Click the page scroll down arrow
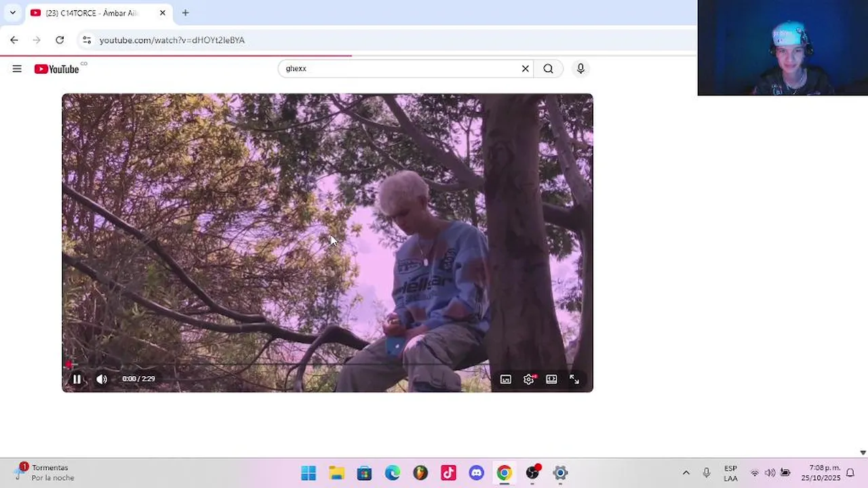The height and width of the screenshot is (488, 868). [x=863, y=453]
